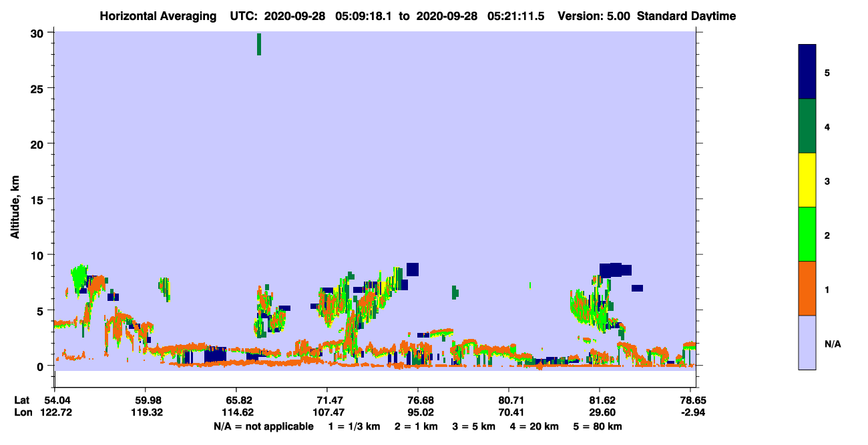Click the longitude value 122.72

click(x=55, y=412)
